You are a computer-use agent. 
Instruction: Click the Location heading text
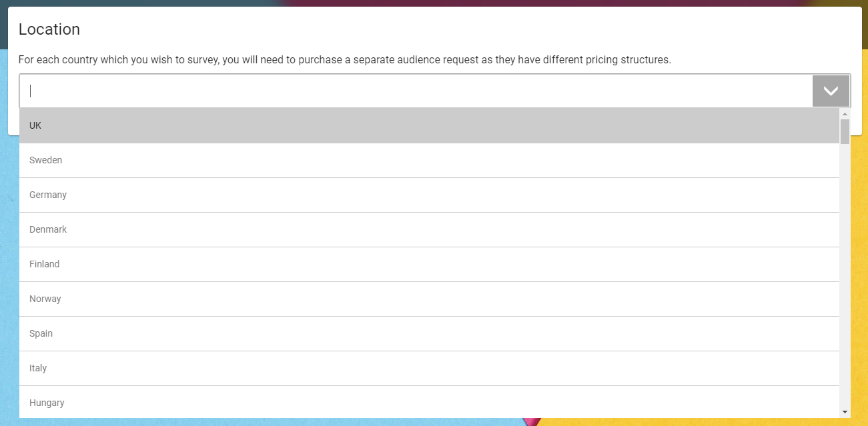click(49, 29)
